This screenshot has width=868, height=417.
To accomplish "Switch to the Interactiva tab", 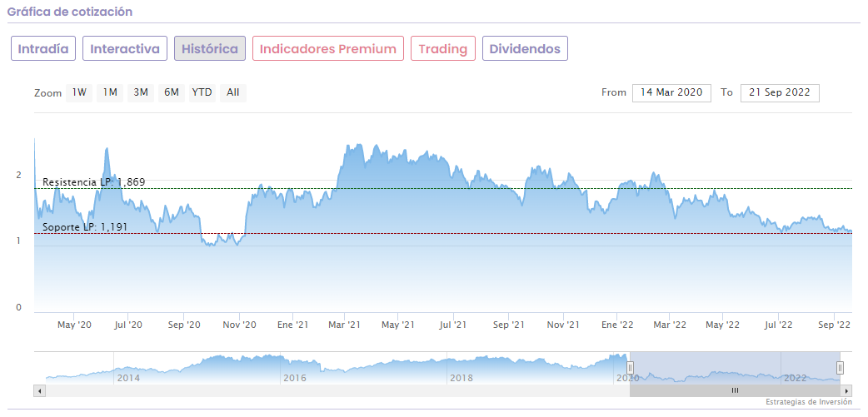I will pos(124,49).
